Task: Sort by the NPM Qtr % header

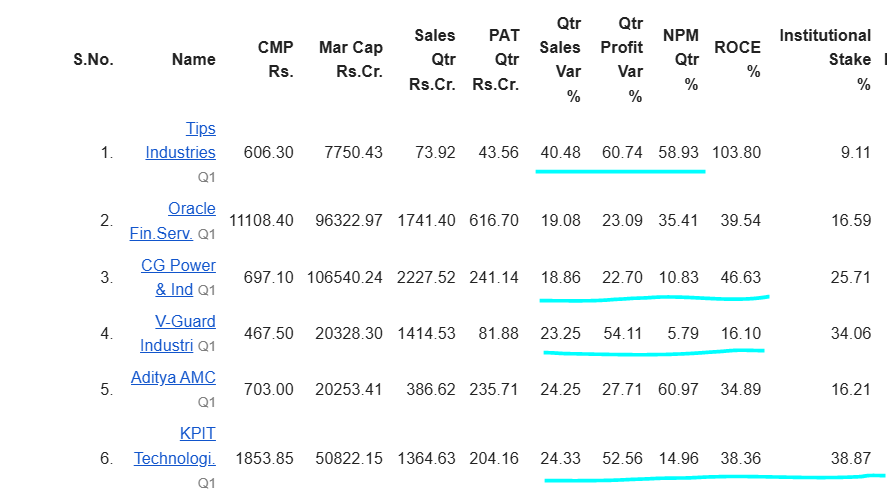Action: tap(681, 59)
